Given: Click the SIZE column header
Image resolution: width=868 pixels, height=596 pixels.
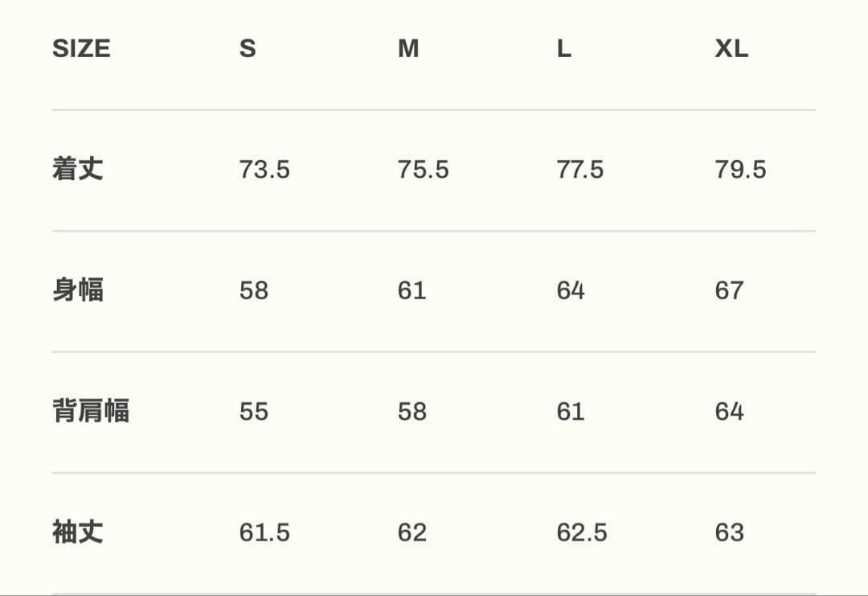Looking at the screenshot, I should click(x=81, y=48).
